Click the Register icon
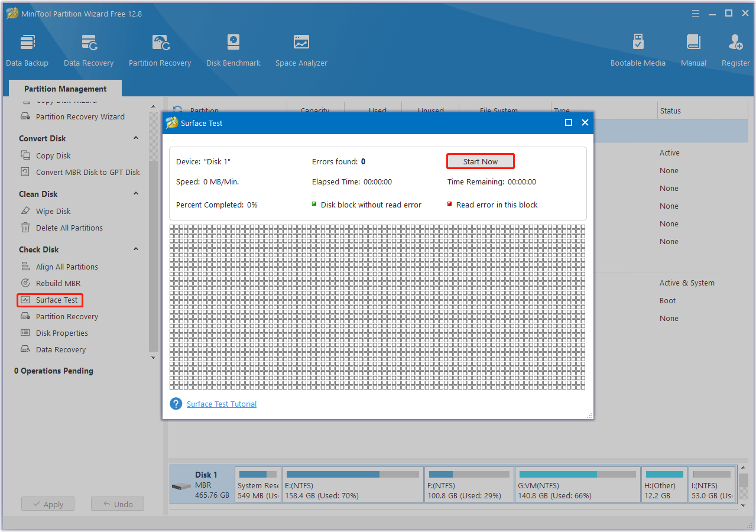The width and height of the screenshot is (756, 532). pyautogui.click(x=735, y=50)
